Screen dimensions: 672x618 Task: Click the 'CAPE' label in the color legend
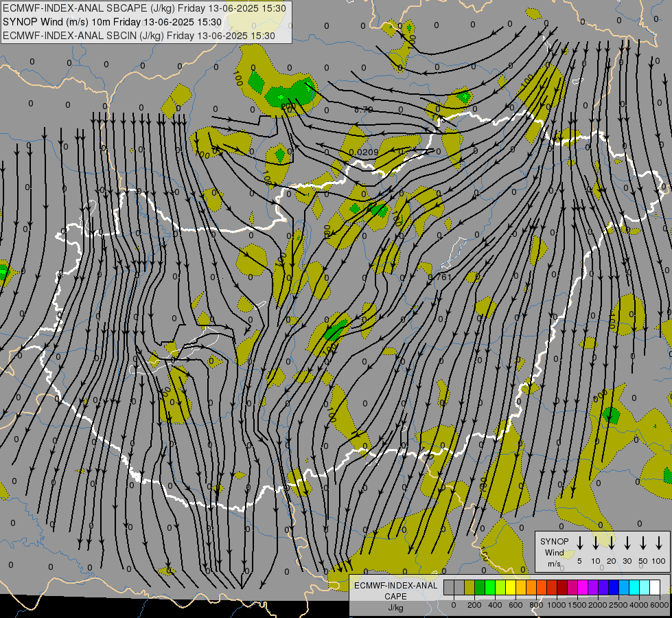point(395,597)
